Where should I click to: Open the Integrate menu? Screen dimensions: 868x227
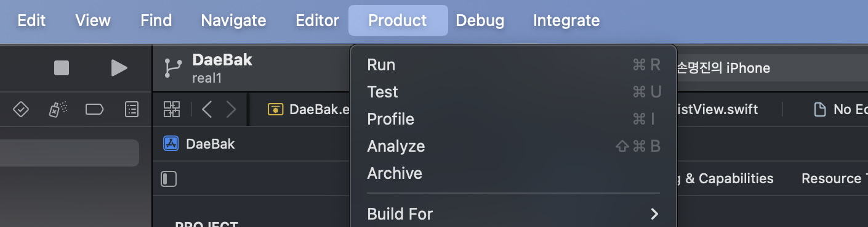[x=566, y=20]
